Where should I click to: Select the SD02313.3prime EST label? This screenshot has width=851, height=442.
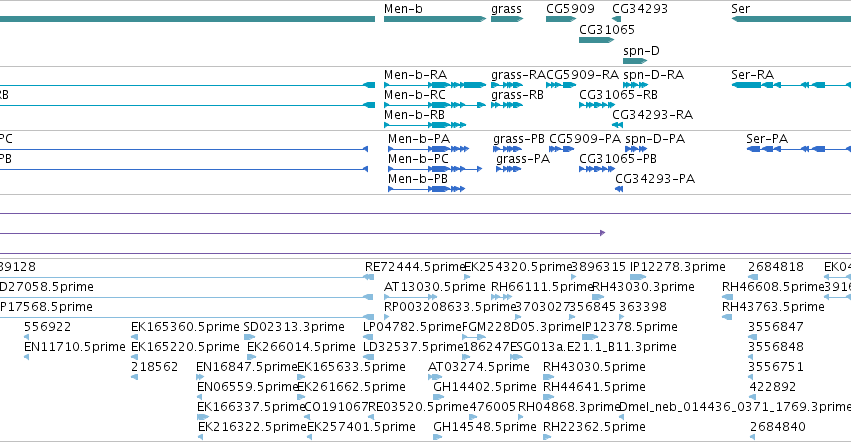click(x=294, y=326)
